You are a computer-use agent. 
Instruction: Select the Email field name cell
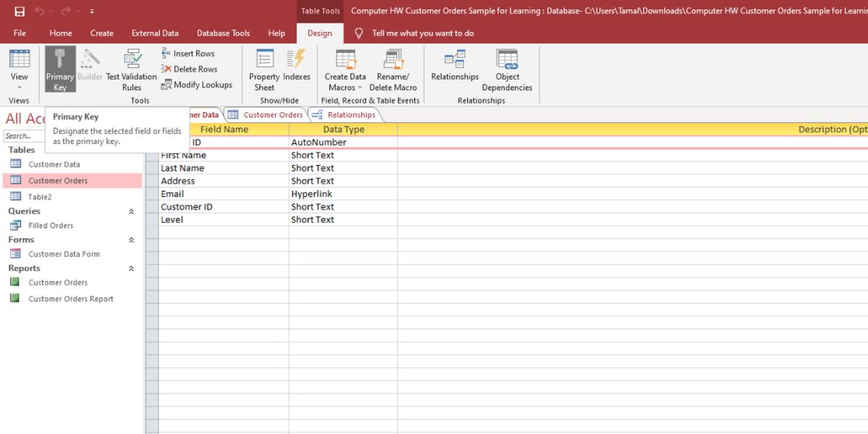click(x=223, y=194)
